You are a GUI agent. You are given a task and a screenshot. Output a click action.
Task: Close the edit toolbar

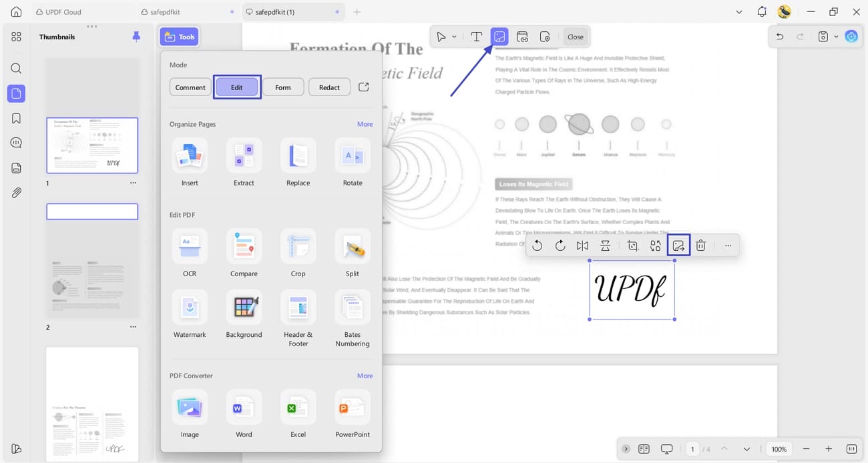click(576, 37)
